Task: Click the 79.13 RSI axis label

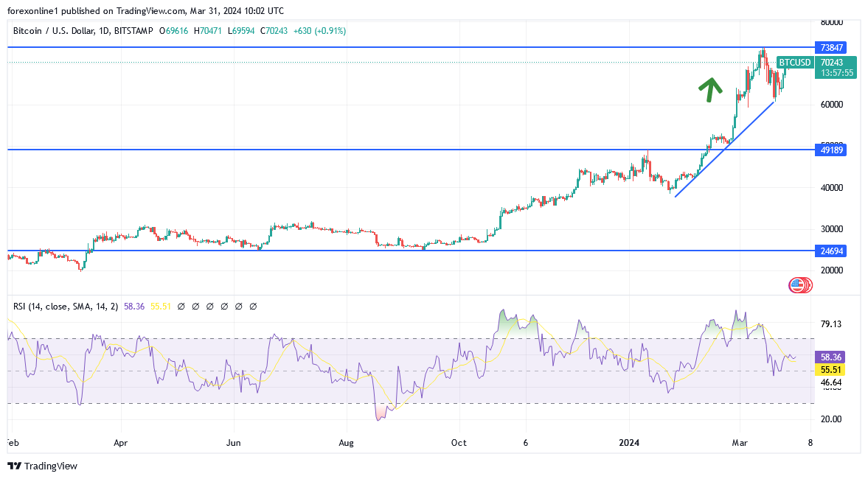Action: 831,324
